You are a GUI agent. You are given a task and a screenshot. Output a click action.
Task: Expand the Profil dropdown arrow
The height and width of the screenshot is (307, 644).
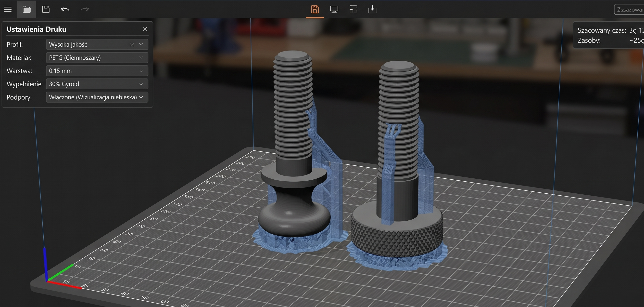tap(141, 44)
